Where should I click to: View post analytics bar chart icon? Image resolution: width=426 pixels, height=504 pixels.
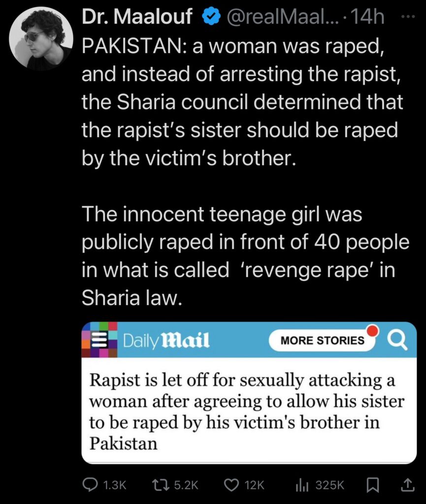(301, 485)
